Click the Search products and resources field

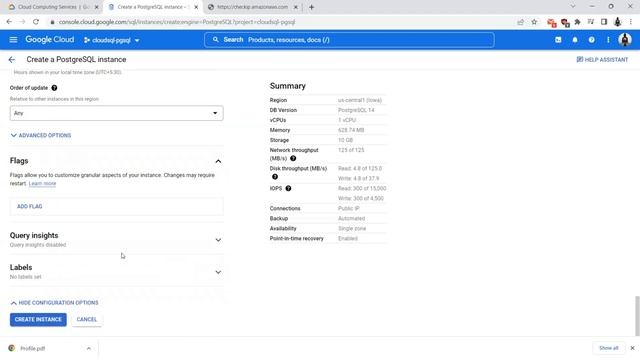(x=349, y=40)
